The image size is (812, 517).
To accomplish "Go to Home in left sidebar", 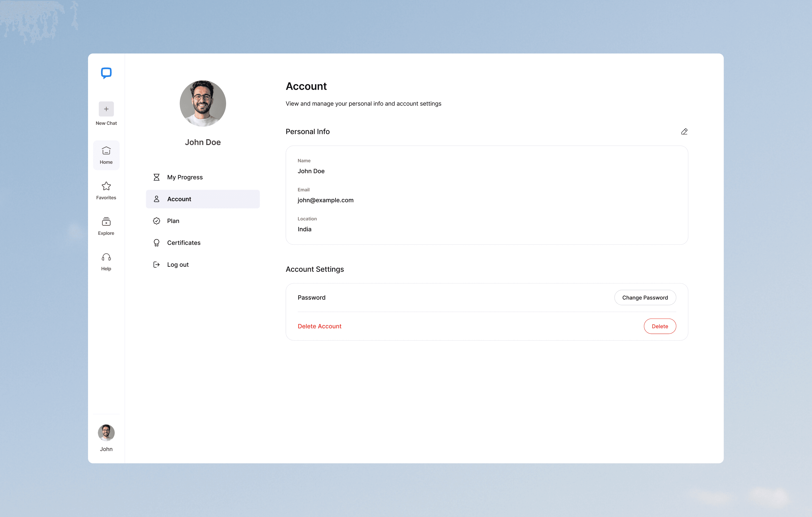I will click(106, 155).
